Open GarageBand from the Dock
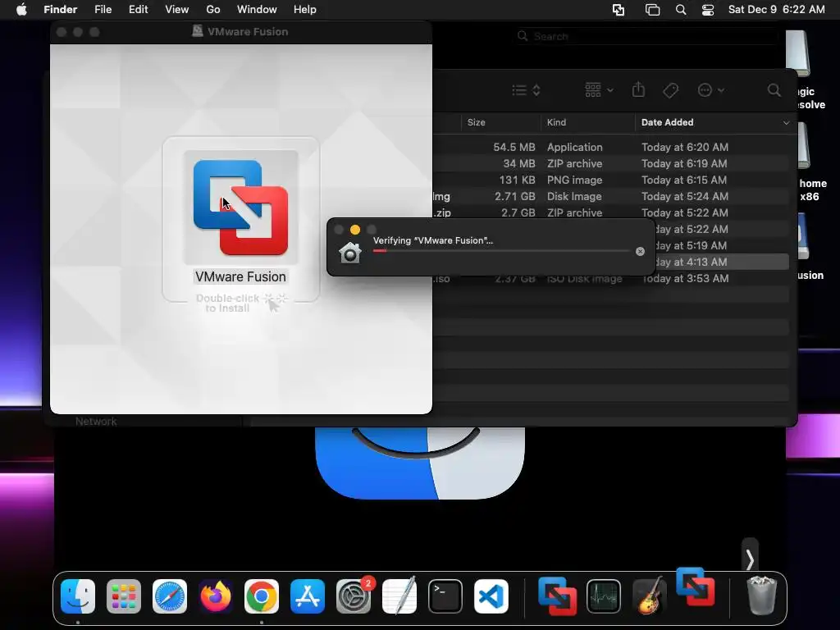The height and width of the screenshot is (630, 840). coord(650,596)
